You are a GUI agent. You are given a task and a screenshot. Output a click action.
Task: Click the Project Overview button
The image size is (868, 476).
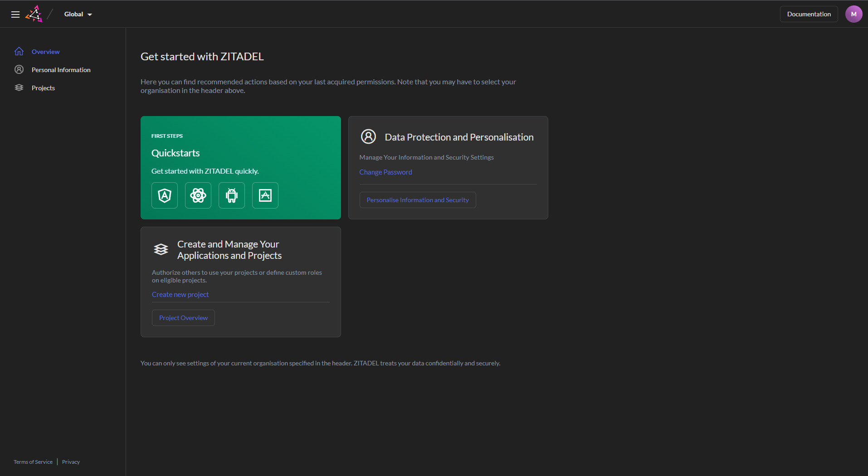[183, 317]
